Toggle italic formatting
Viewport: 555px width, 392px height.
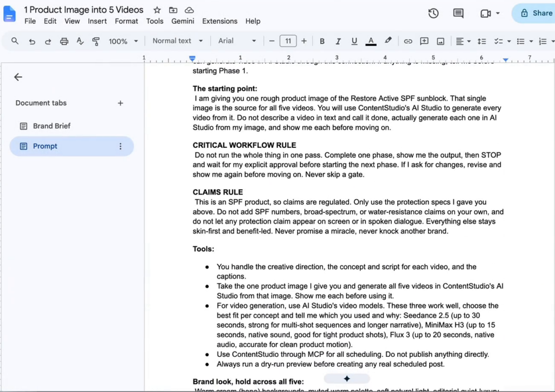(338, 41)
